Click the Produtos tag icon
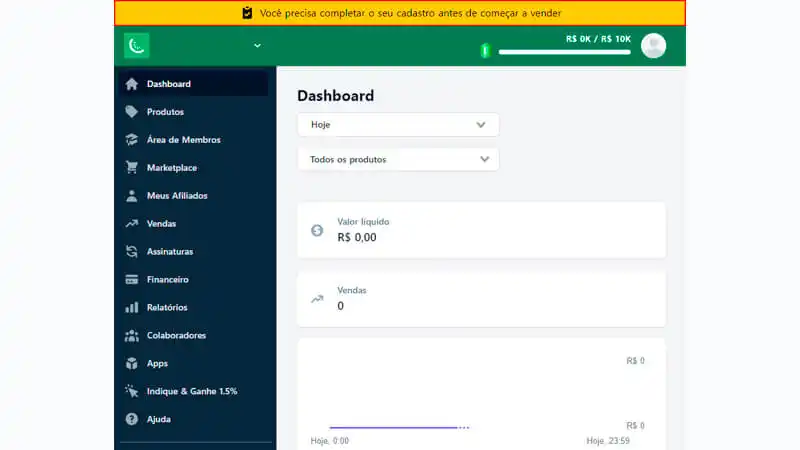The image size is (800, 450). click(x=131, y=112)
